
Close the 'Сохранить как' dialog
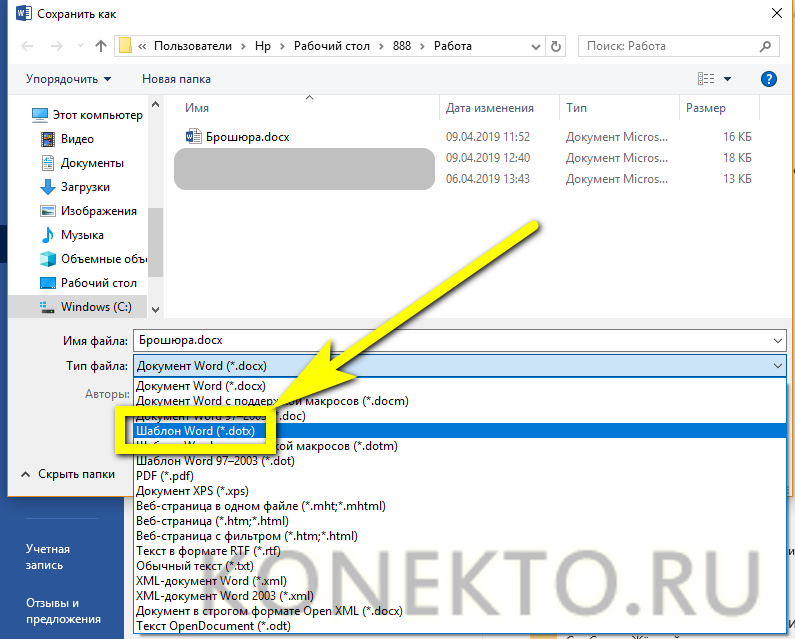777,13
